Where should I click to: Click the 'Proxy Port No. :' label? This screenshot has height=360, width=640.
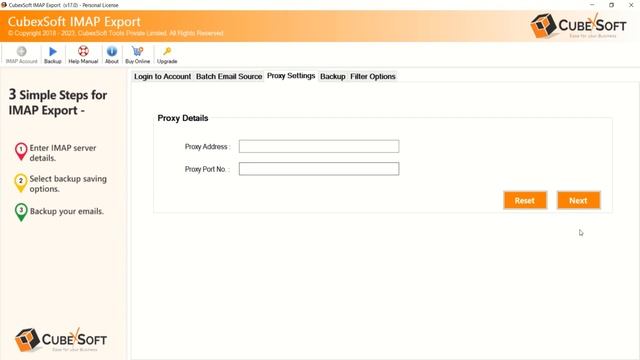207,169
